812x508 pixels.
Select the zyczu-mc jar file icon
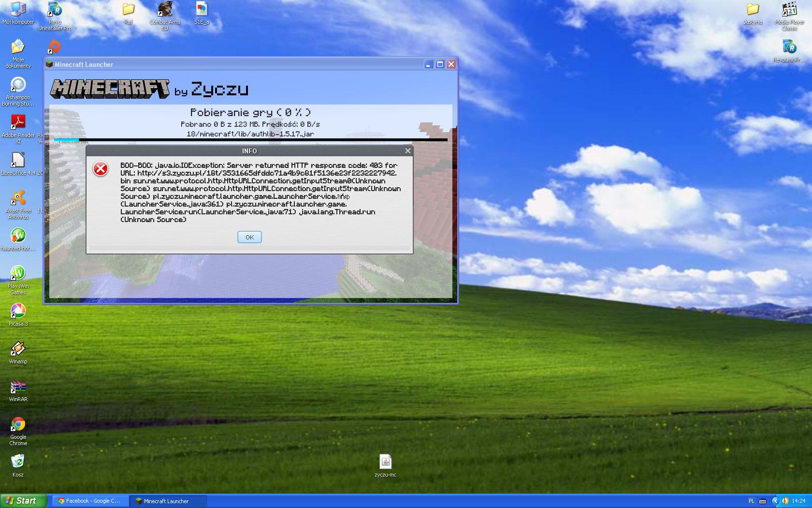point(385,466)
